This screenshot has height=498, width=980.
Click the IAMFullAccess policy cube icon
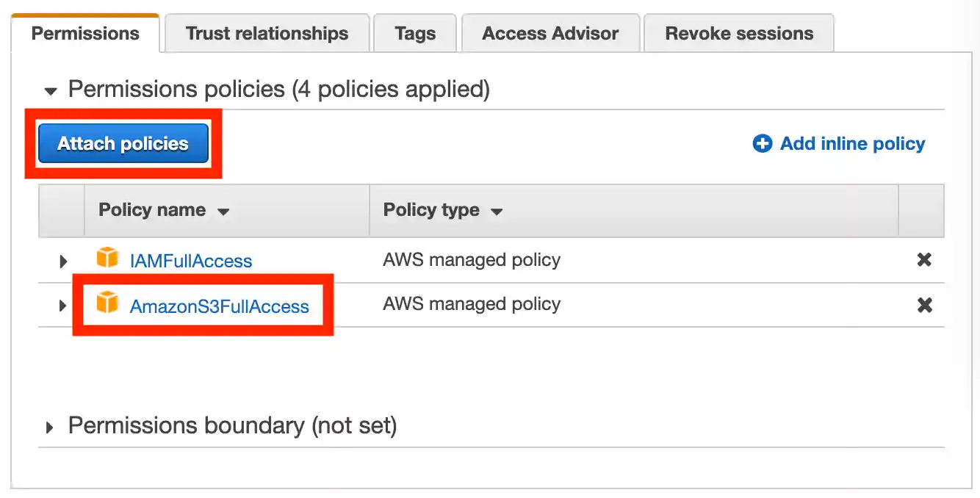(x=107, y=260)
